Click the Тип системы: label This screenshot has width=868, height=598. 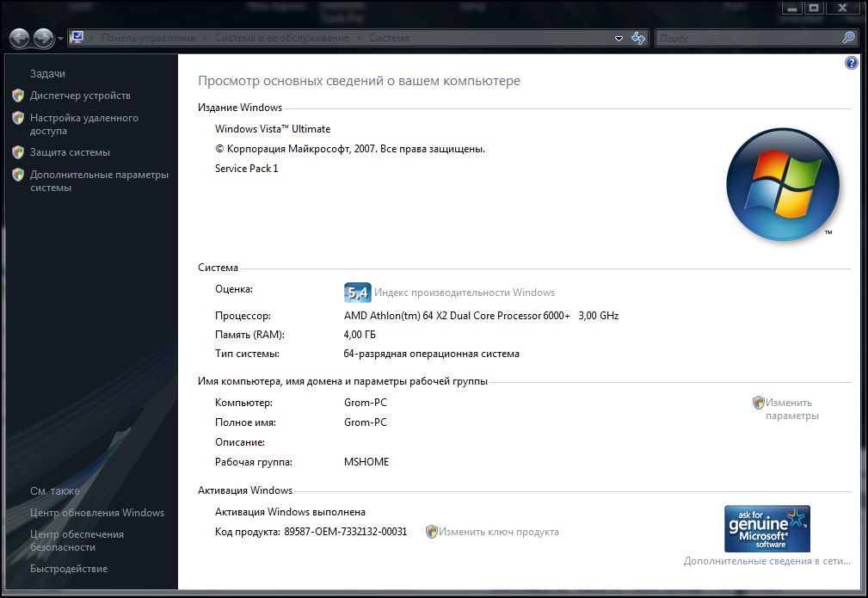pos(247,354)
